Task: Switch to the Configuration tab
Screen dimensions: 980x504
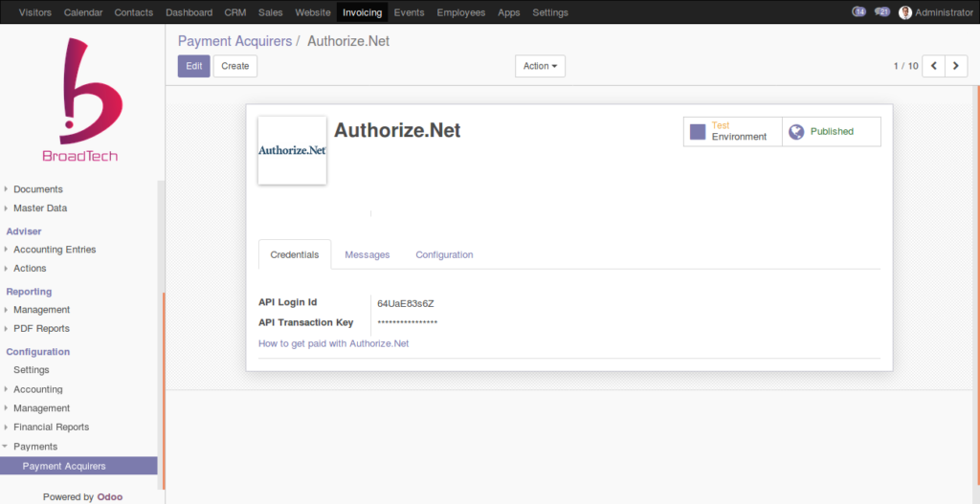Action: point(444,254)
